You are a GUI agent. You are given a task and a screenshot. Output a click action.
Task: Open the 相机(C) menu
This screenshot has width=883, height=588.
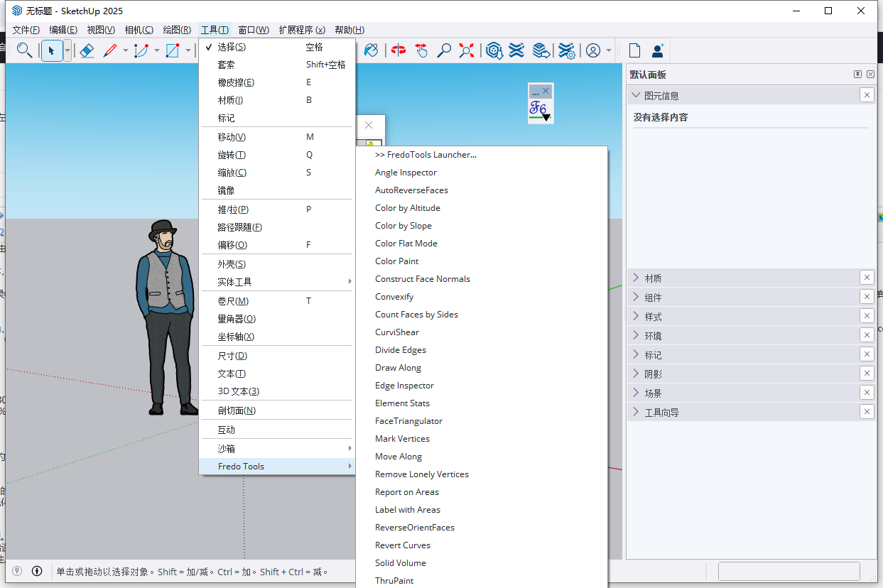[x=139, y=30]
